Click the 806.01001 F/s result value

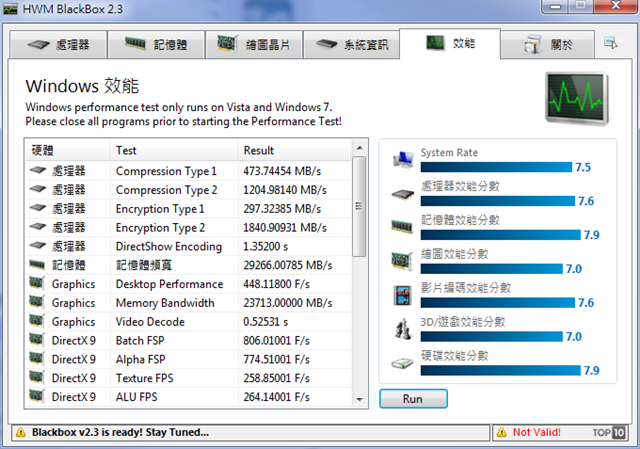[x=276, y=340]
